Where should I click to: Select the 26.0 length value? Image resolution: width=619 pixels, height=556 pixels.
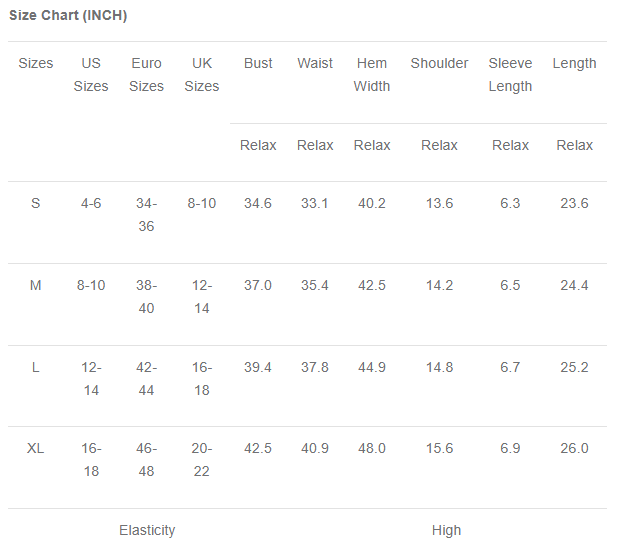pos(574,448)
